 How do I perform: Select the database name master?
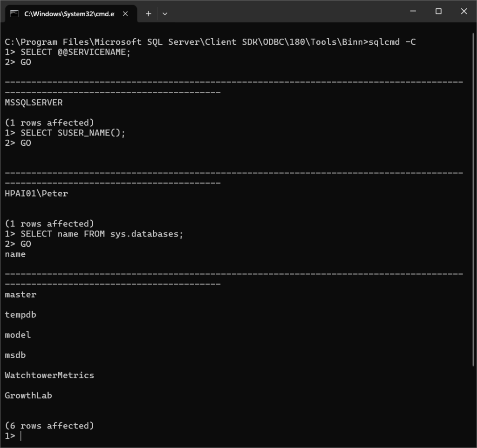point(20,294)
